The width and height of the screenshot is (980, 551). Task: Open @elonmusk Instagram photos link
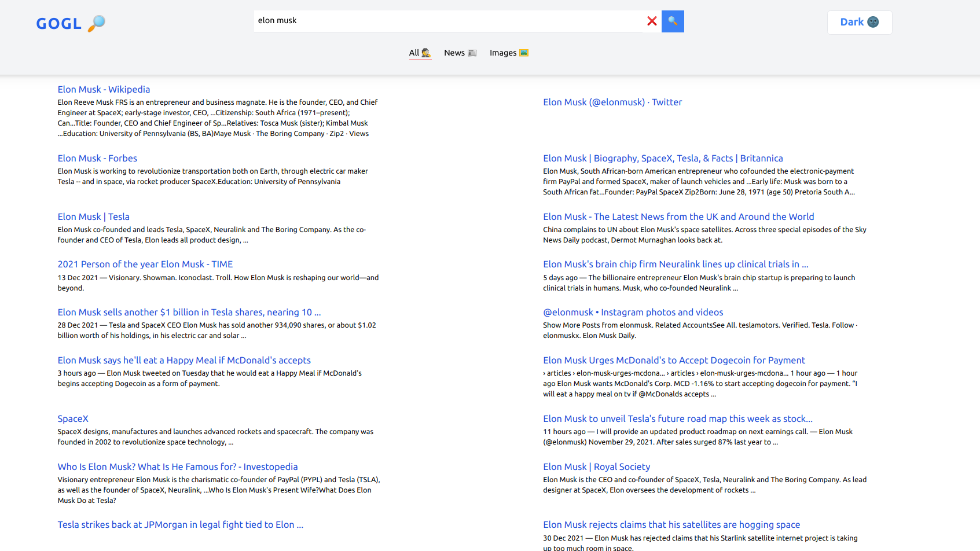(x=633, y=312)
